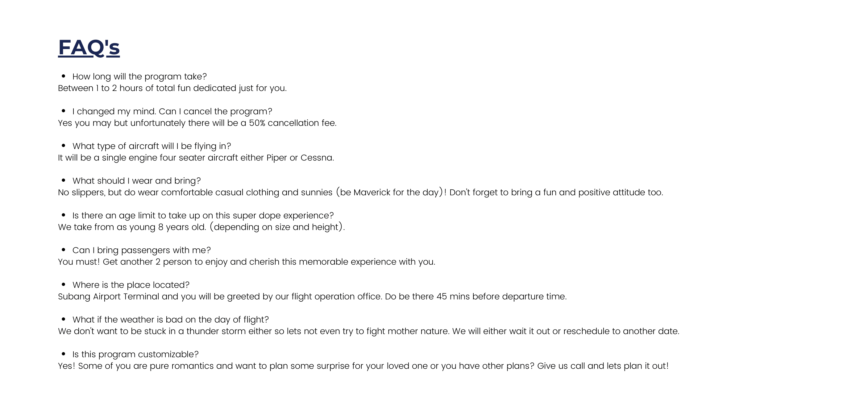Click the 'Get another 2 person' answer

point(247,261)
